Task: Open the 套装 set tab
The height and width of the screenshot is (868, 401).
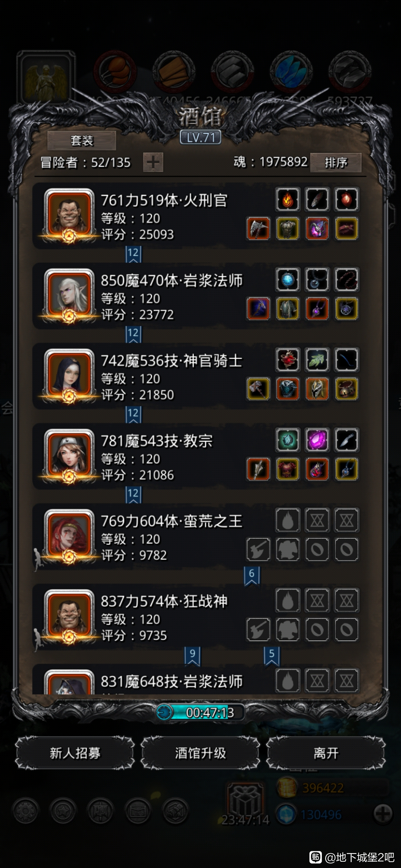Action: (82, 141)
